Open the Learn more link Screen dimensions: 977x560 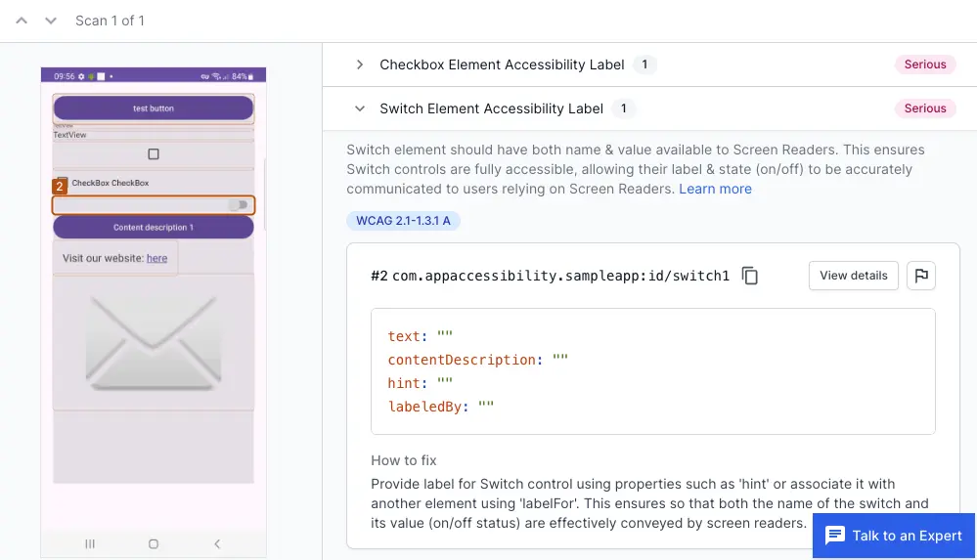tap(715, 189)
